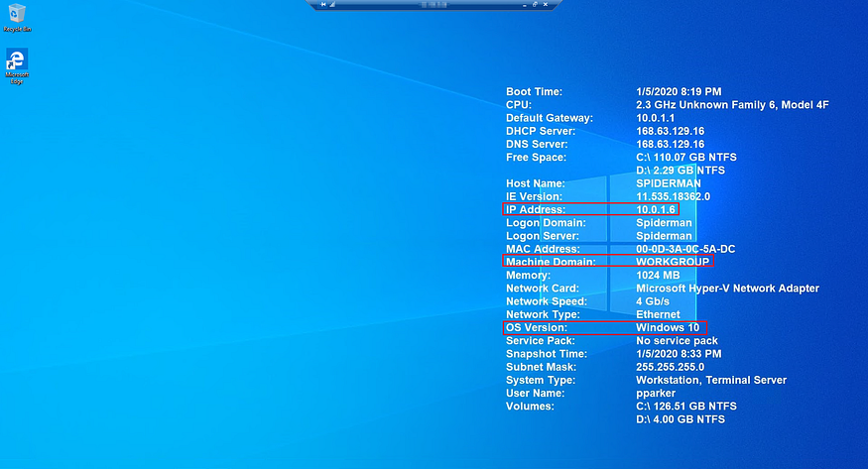Open connection quality info signal icon
The image size is (868, 469).
pos(332,4)
